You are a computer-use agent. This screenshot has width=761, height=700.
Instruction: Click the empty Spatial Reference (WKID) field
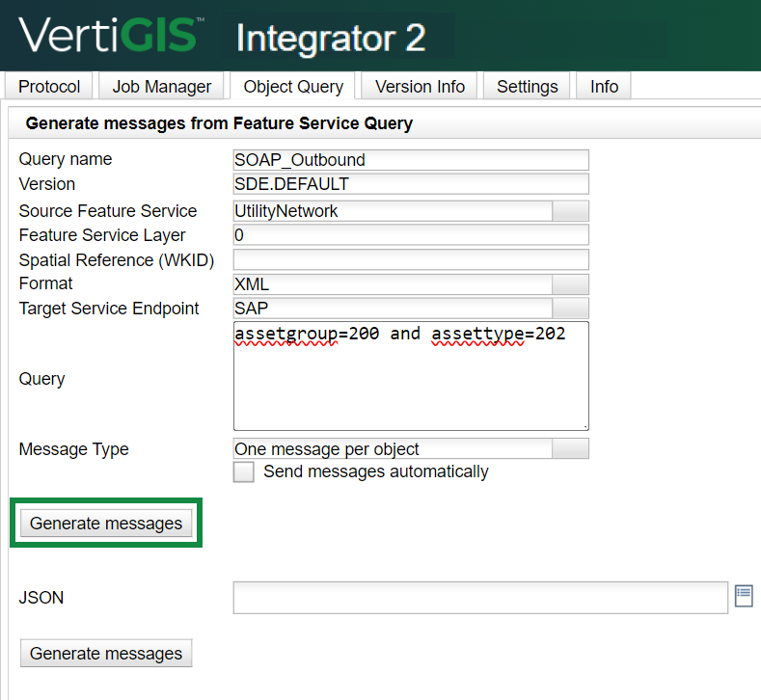(x=411, y=259)
